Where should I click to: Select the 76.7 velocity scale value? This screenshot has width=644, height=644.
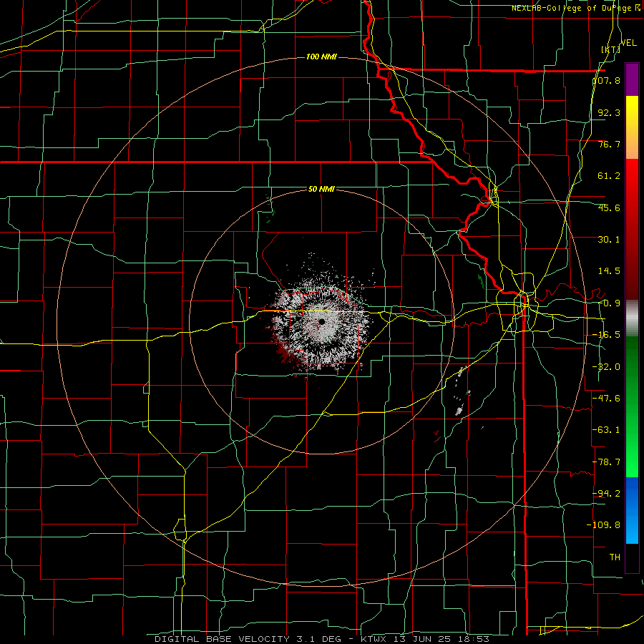pyautogui.click(x=609, y=144)
